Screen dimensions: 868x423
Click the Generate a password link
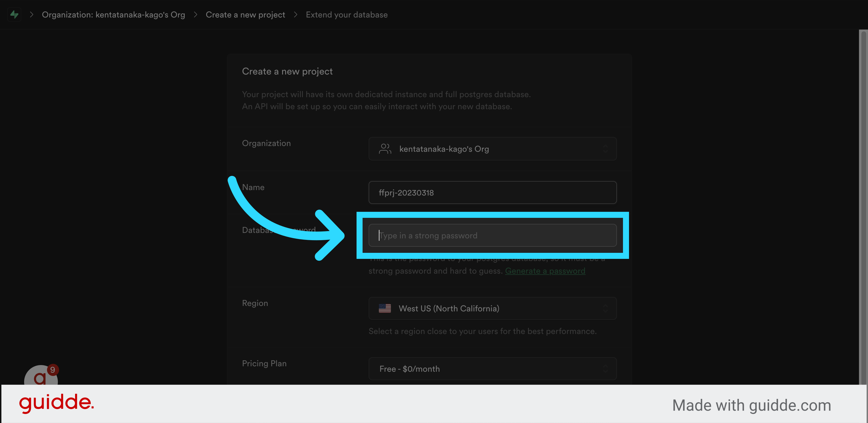click(545, 271)
